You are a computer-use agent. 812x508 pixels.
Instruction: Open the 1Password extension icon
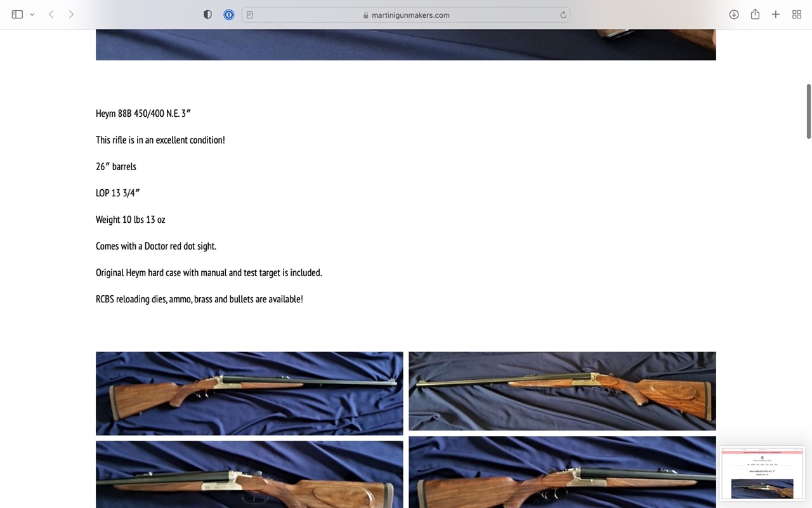(229, 15)
